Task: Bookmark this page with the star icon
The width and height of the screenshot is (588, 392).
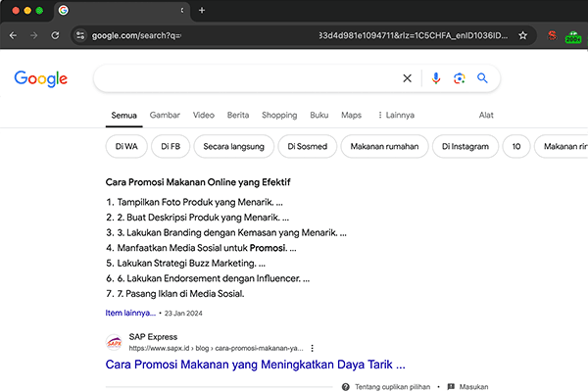Action: 522,35
